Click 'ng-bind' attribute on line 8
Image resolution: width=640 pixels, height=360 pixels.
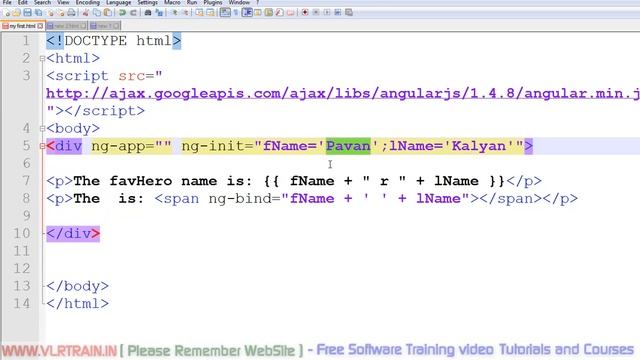point(240,199)
